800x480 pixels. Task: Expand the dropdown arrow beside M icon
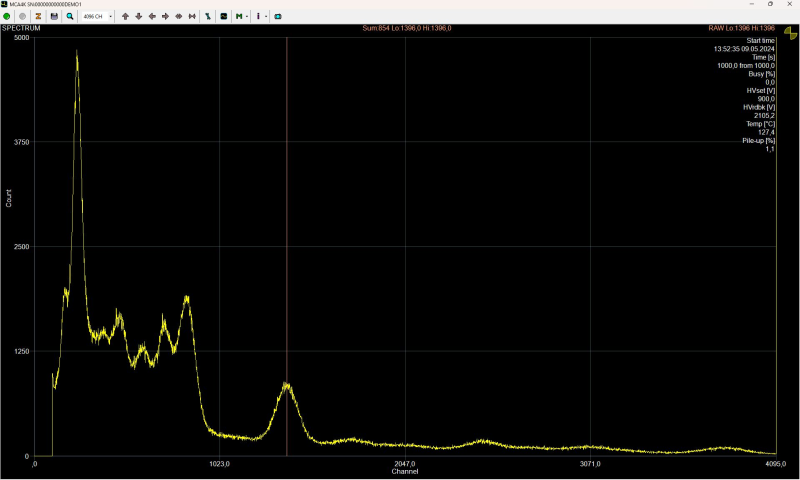(247, 16)
